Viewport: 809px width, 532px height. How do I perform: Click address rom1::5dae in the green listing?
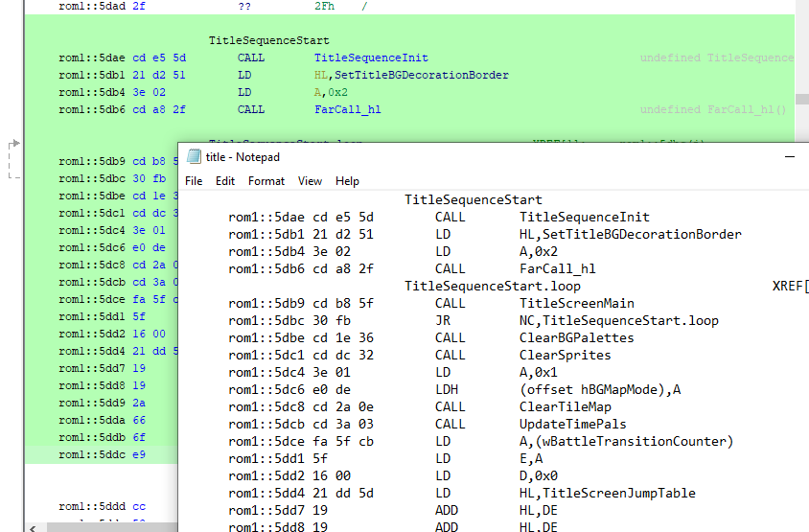tap(90, 58)
